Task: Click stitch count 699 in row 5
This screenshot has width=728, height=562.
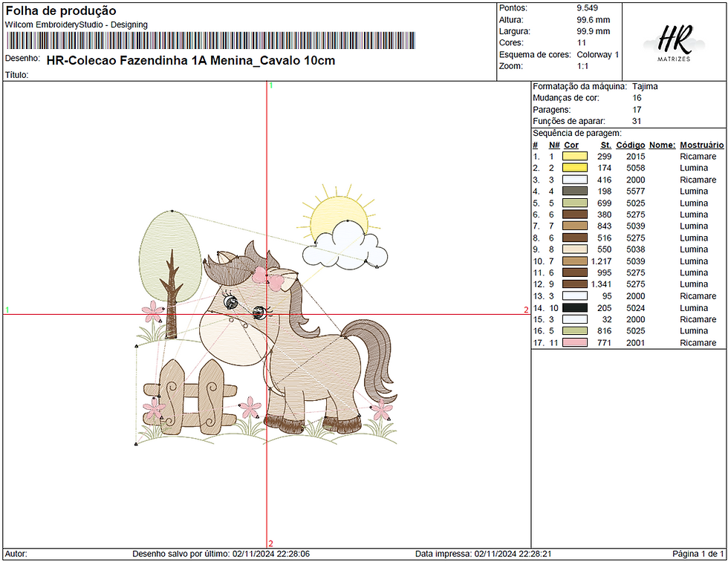Action: (x=605, y=203)
